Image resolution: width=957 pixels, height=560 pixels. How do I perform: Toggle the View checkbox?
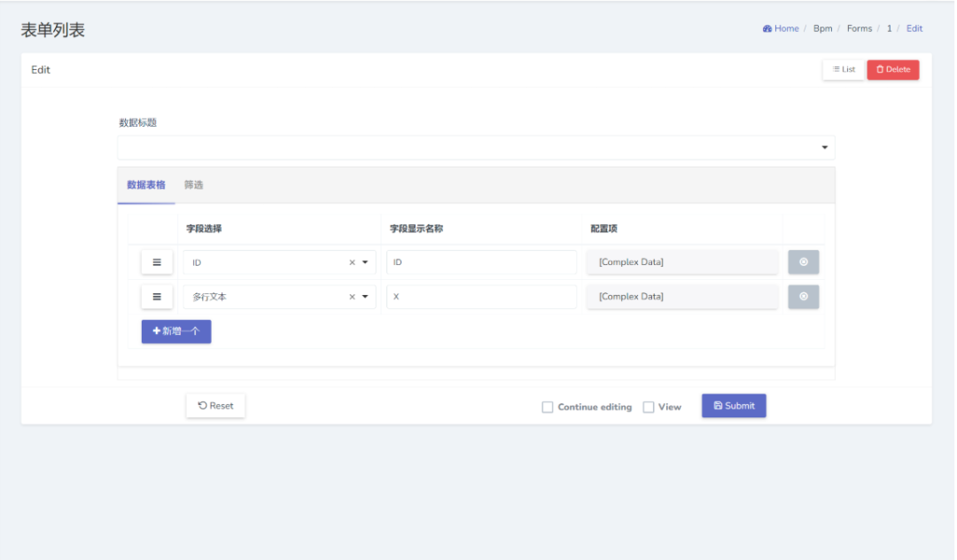(649, 407)
